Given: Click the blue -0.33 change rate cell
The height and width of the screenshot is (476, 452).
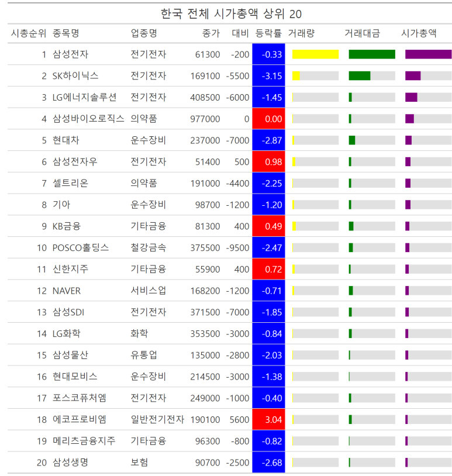Looking at the screenshot, I should (268, 54).
